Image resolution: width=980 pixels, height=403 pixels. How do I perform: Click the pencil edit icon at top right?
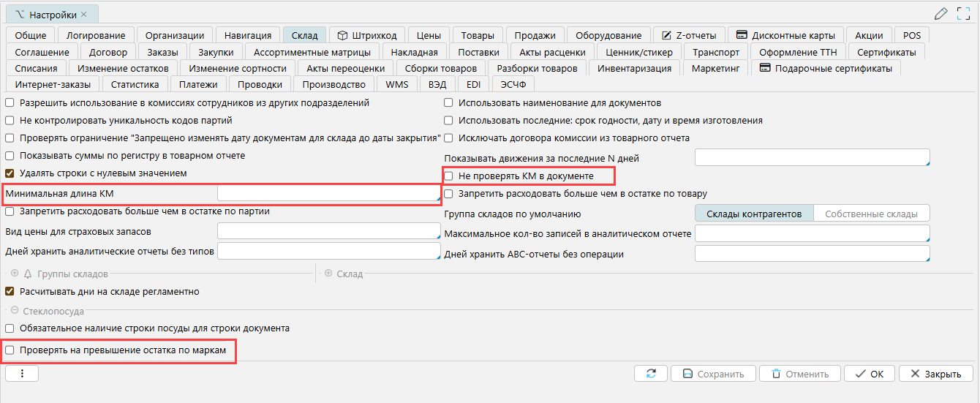(941, 13)
